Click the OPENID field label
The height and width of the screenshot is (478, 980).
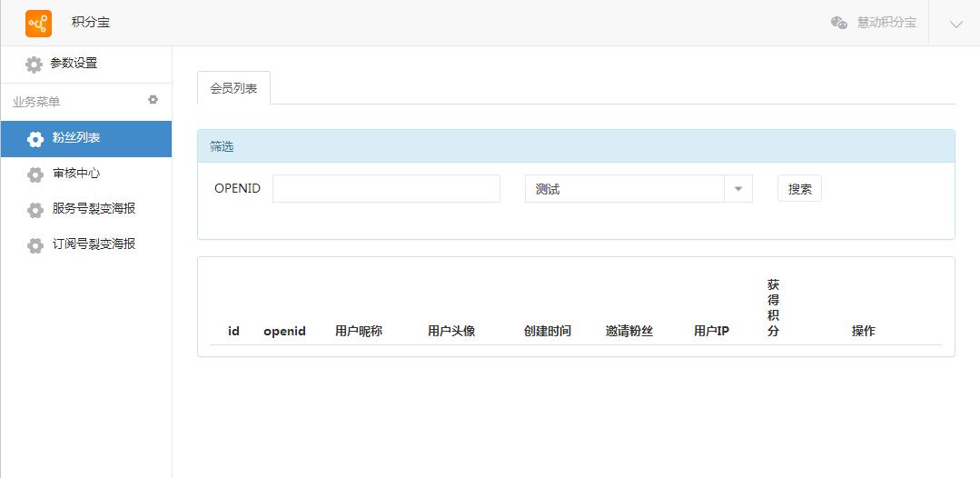237,188
